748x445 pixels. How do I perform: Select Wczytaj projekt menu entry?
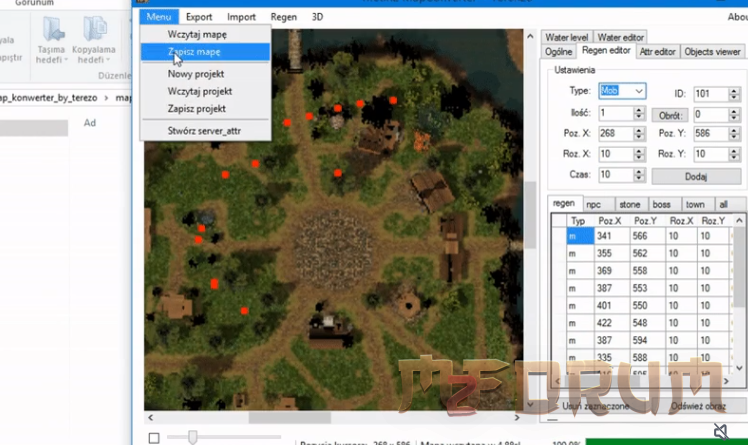click(206, 91)
